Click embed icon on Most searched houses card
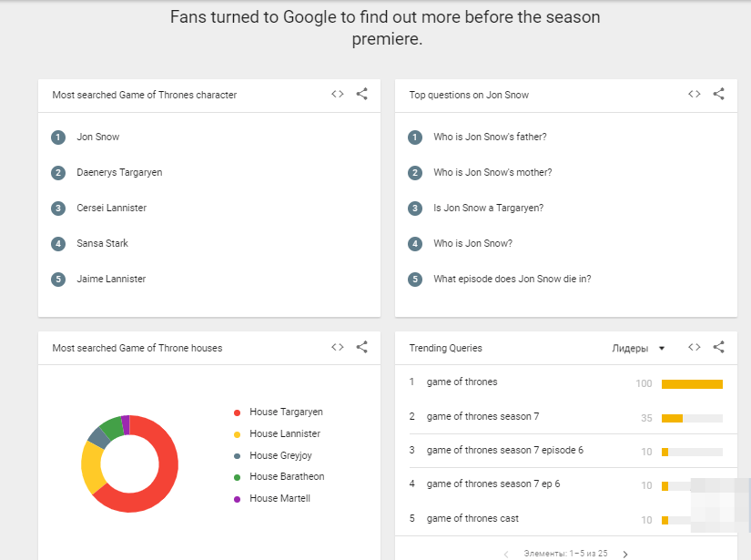Screen dimensions: 751x560 338,347
